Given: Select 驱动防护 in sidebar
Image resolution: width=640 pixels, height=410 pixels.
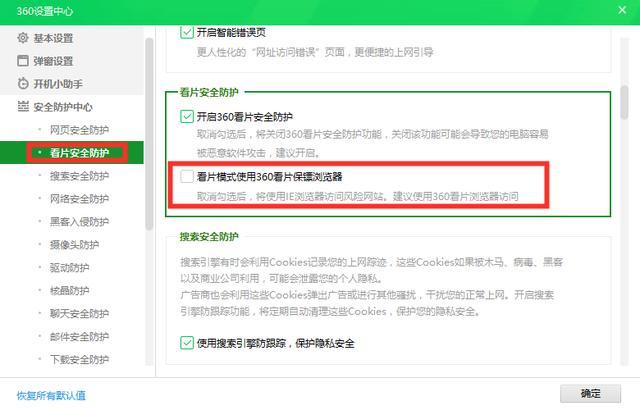Looking at the screenshot, I should (72, 267).
